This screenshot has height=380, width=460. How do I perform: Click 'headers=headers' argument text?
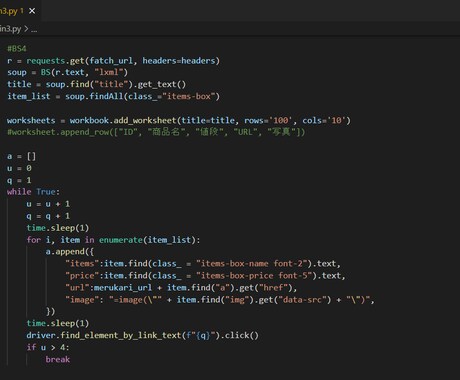click(179, 61)
